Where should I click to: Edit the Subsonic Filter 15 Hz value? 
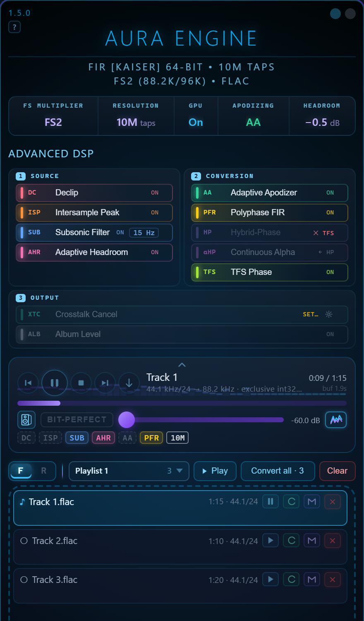click(144, 232)
